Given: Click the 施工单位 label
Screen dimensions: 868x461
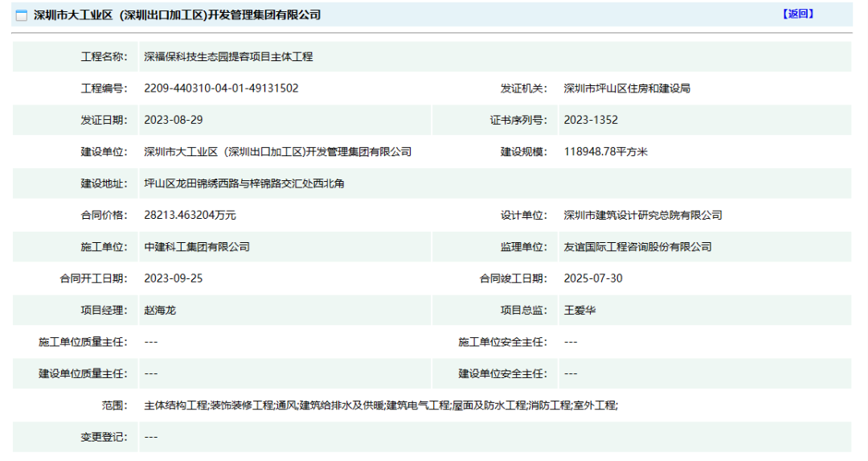Looking at the screenshot, I should click(x=104, y=246).
